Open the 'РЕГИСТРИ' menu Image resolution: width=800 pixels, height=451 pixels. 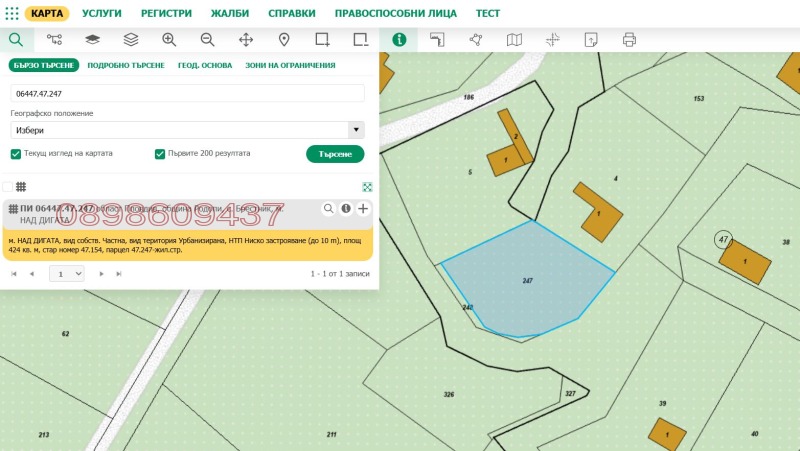pos(168,13)
